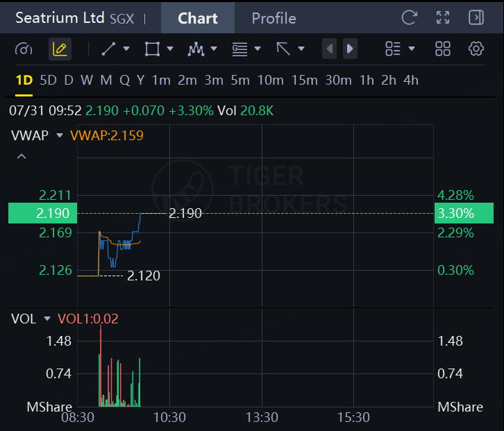Viewport: 504px width, 431px height.
Task: Click the 07/31 09:52 timestamp
Action: [x=45, y=111]
